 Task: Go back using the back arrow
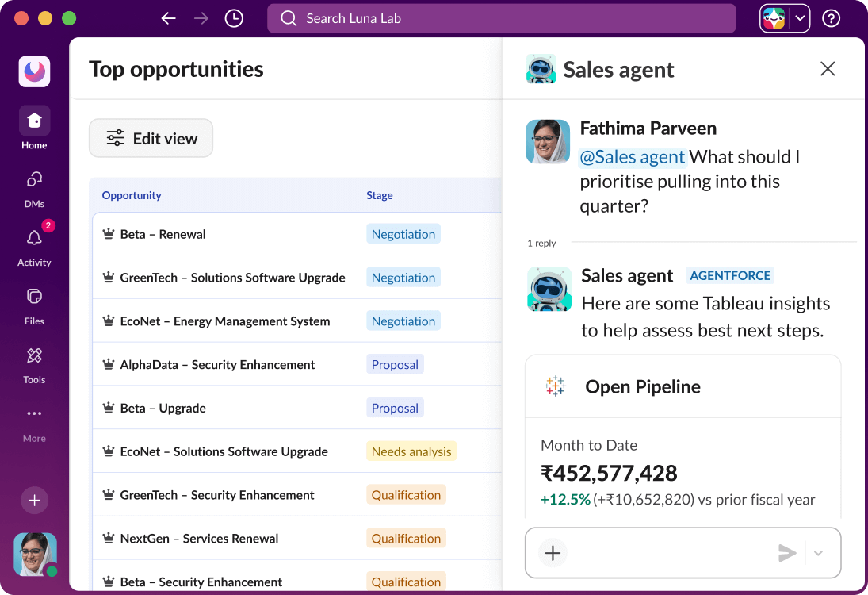[x=168, y=17]
